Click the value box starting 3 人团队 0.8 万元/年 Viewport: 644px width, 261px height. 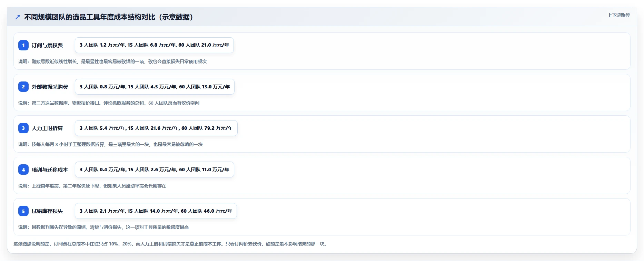155,87
